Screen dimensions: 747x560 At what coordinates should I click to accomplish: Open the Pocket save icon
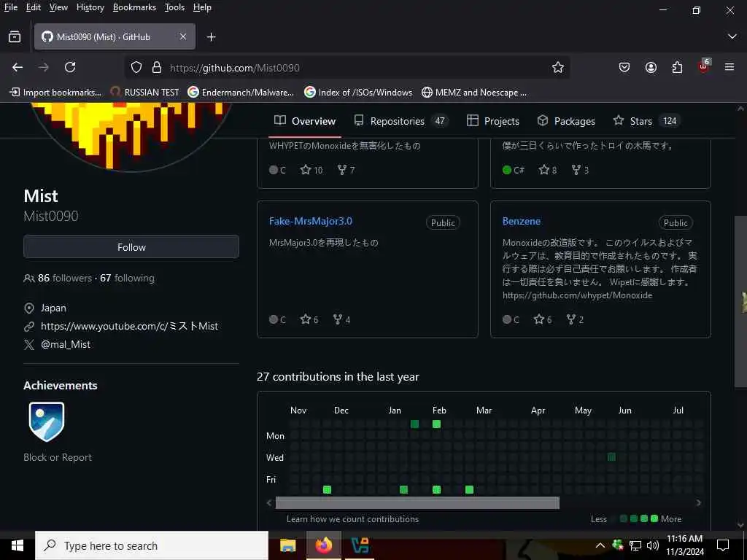pyautogui.click(x=624, y=68)
